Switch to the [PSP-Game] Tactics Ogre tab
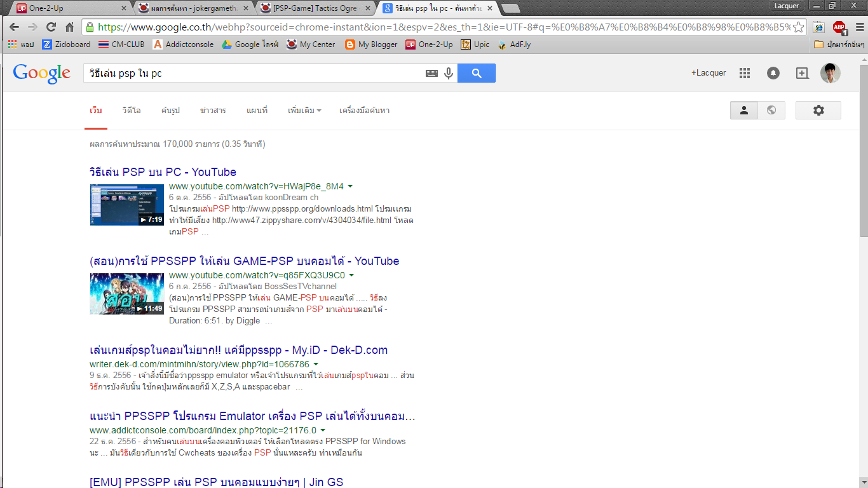This screenshot has height=488, width=868. pyautogui.click(x=315, y=8)
